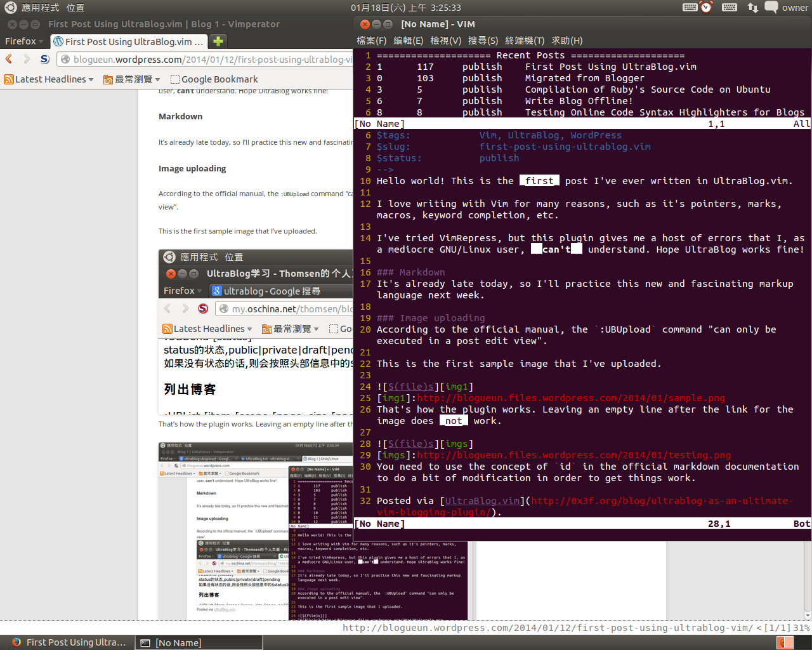The image size is (812, 650).
Task: Click the first embedded UltraBlog学习 screenshot image
Action: tap(256, 332)
